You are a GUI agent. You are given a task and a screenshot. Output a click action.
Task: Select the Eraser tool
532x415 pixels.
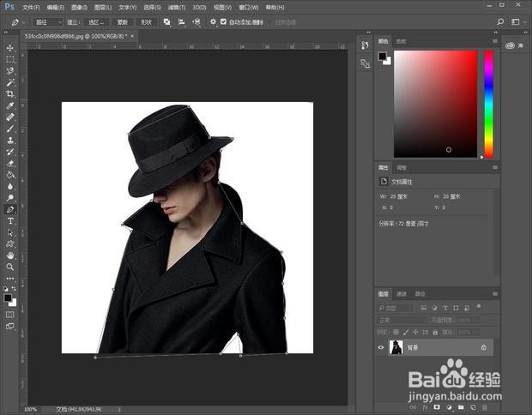tap(10, 163)
